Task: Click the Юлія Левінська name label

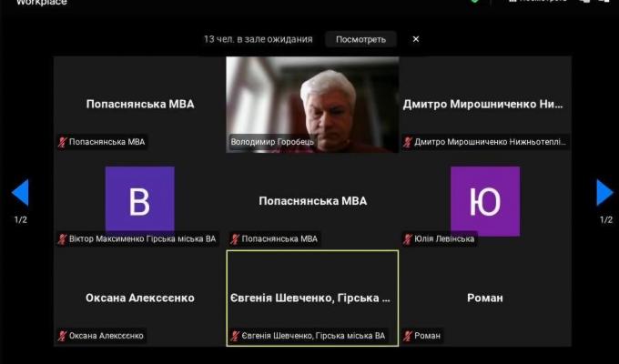Action: click(x=444, y=238)
